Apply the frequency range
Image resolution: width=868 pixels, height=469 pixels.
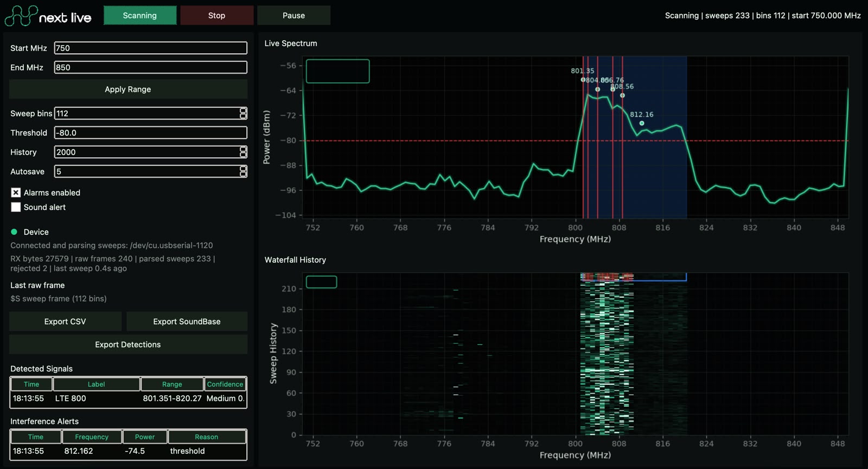point(128,89)
